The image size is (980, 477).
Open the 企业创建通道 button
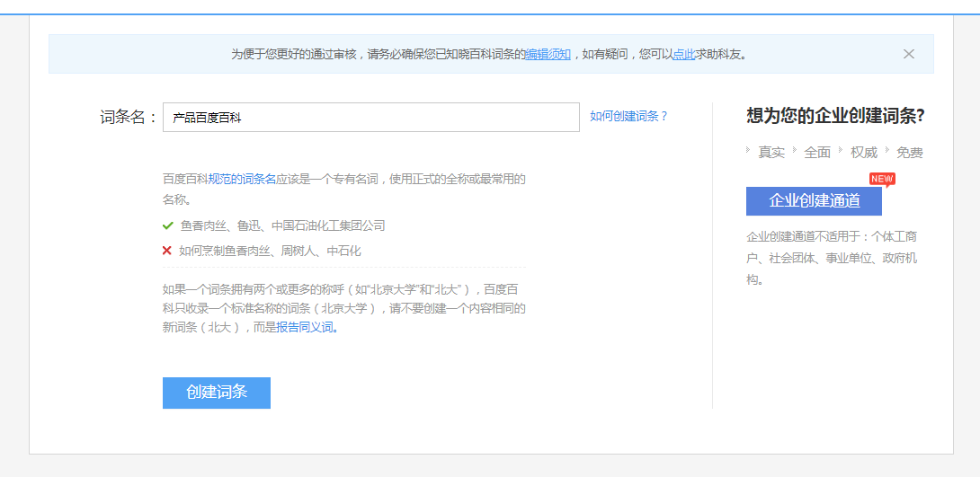pyautogui.click(x=814, y=201)
